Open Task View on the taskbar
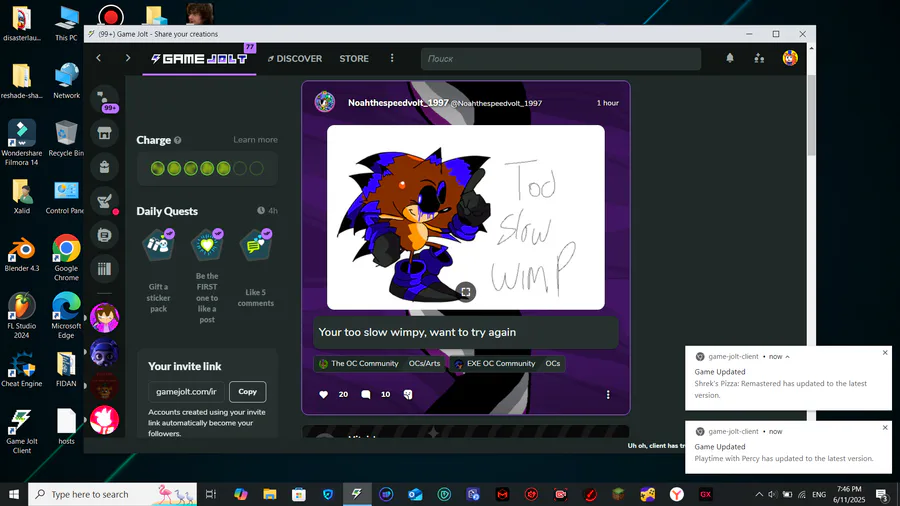This screenshot has height=506, width=900. click(x=211, y=494)
